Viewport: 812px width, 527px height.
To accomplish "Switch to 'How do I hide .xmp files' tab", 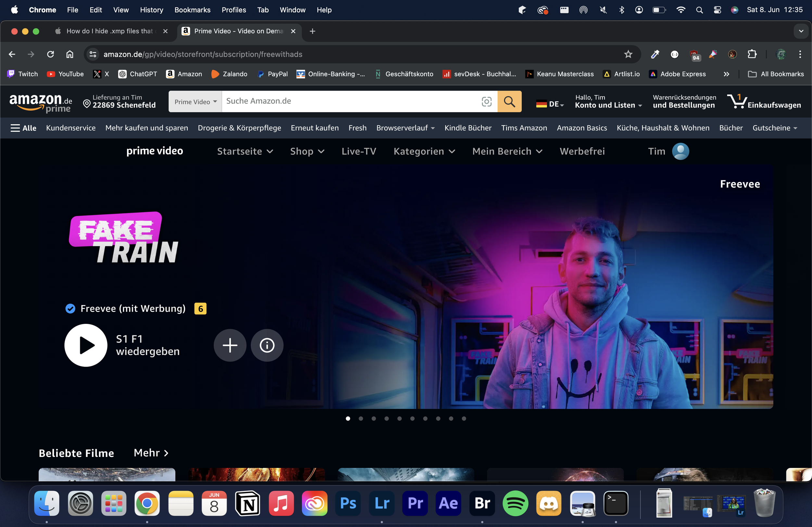I will 111,31.
